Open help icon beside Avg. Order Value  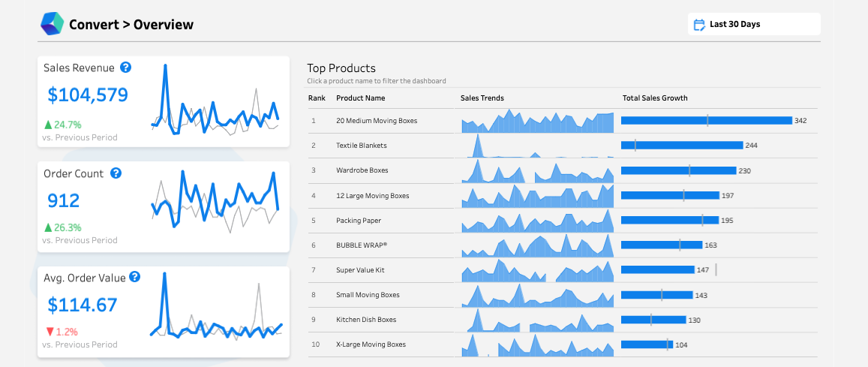tap(134, 277)
